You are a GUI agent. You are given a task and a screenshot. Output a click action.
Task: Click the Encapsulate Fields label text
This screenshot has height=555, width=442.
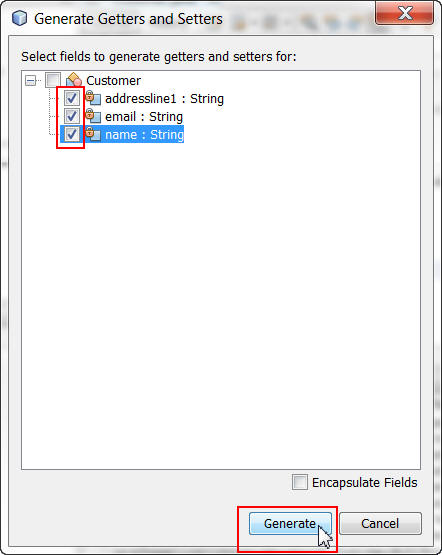pyautogui.click(x=364, y=482)
